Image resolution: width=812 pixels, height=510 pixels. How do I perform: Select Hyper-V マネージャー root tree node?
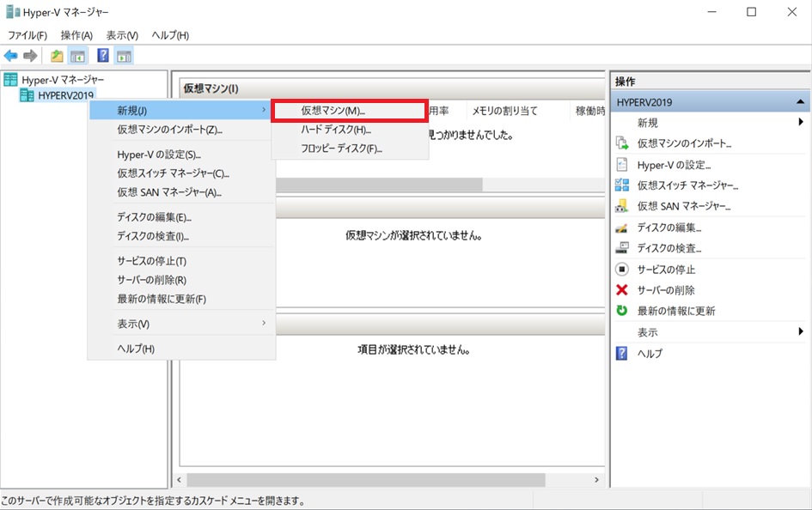tap(63, 80)
